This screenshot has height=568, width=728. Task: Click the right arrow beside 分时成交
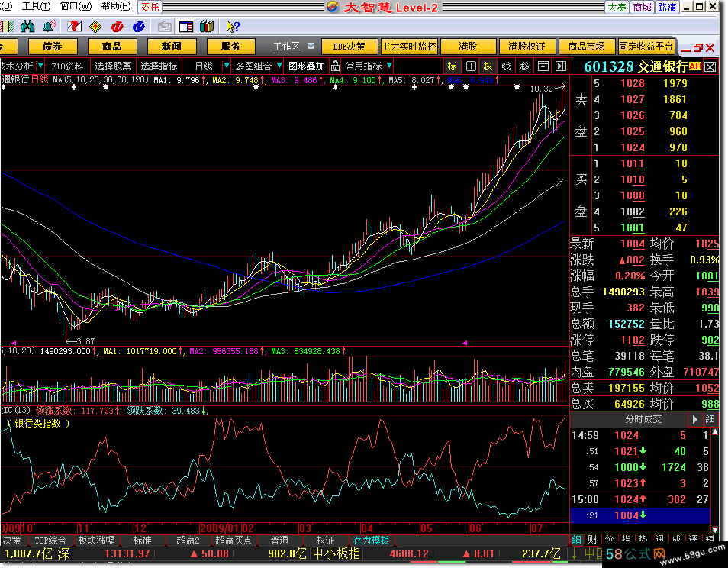[x=694, y=419]
